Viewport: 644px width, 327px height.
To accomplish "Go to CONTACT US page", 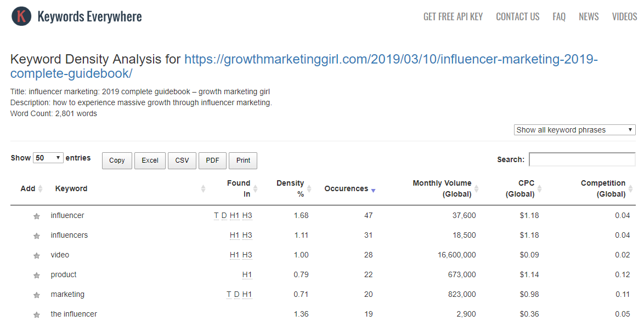I will point(517,17).
